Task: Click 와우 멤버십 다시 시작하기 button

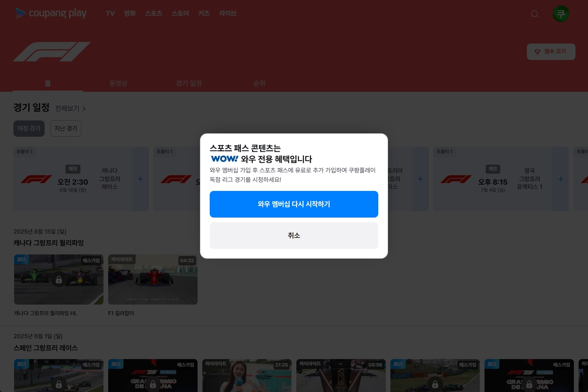Action: coord(294,204)
